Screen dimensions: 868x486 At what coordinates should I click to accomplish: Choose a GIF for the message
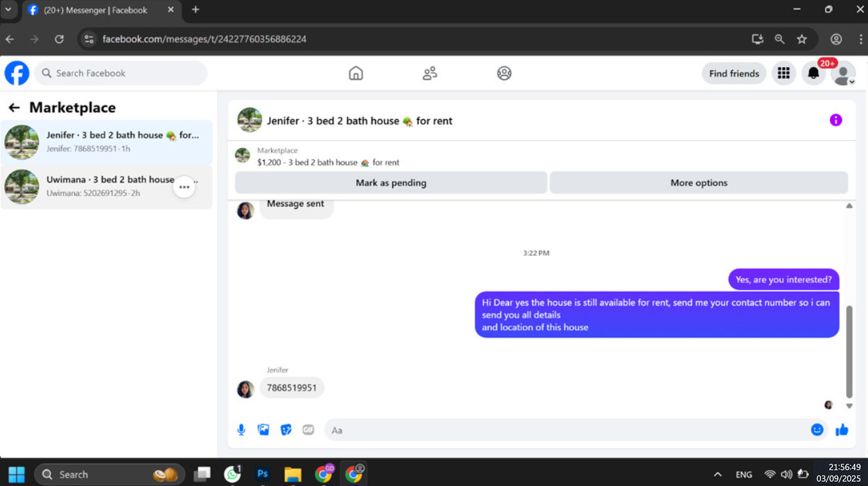pyautogui.click(x=308, y=430)
